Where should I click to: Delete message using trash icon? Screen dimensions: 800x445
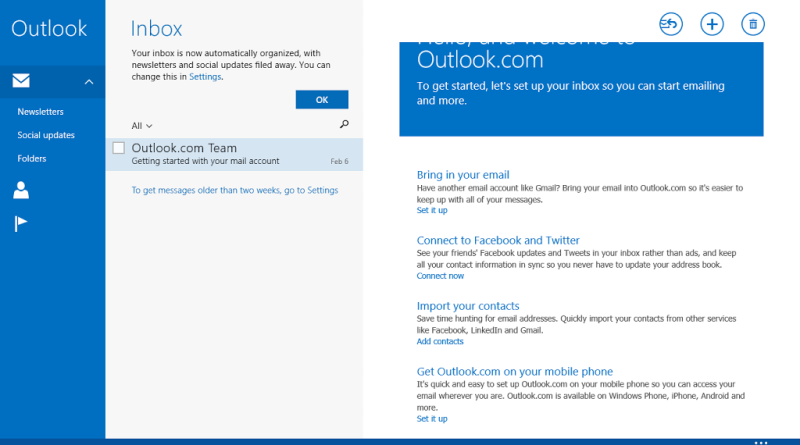pyautogui.click(x=753, y=24)
